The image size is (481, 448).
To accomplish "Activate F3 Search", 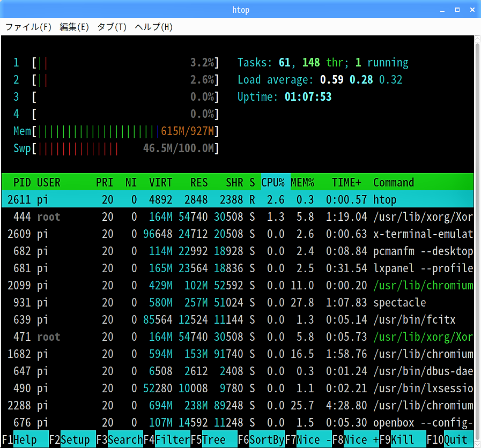I will tap(120, 440).
